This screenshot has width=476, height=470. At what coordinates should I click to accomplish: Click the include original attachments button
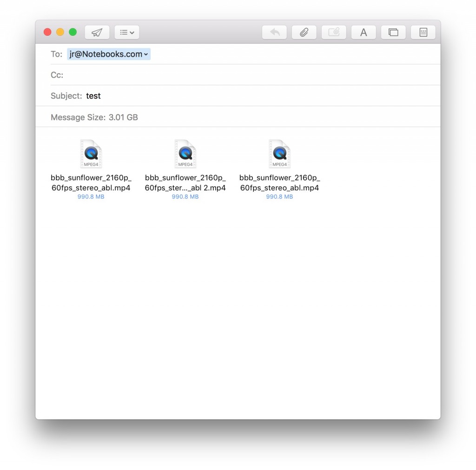pyautogui.click(x=334, y=32)
